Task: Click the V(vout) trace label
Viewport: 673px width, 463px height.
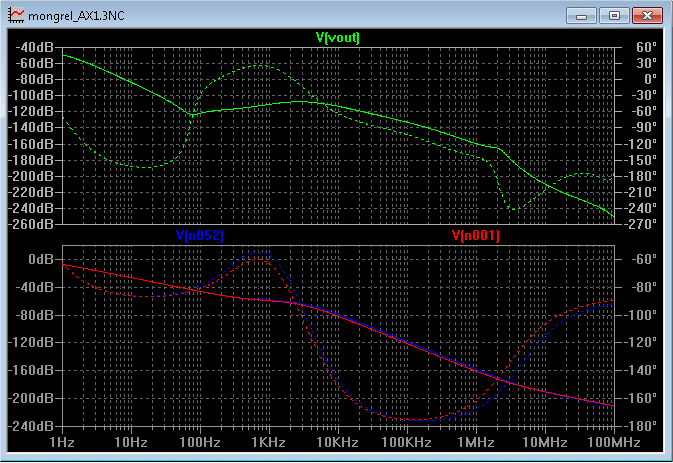Action: tap(338, 38)
